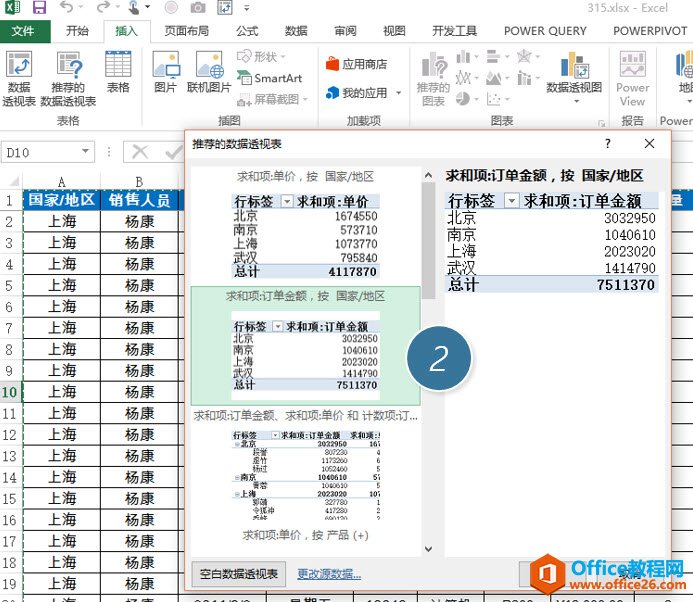Click the PivotTable (数据透视表) icon
This screenshot has height=602, width=693.
pos(19,79)
